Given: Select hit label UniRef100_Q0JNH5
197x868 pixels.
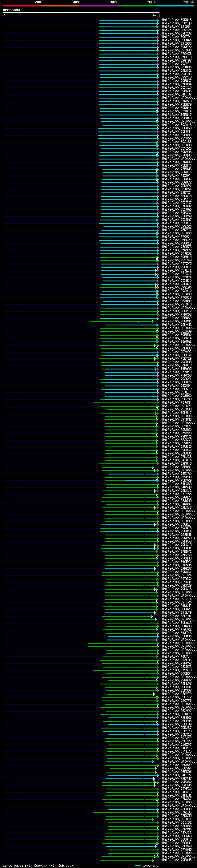Looking at the screenshot, I should tap(177, 67).
